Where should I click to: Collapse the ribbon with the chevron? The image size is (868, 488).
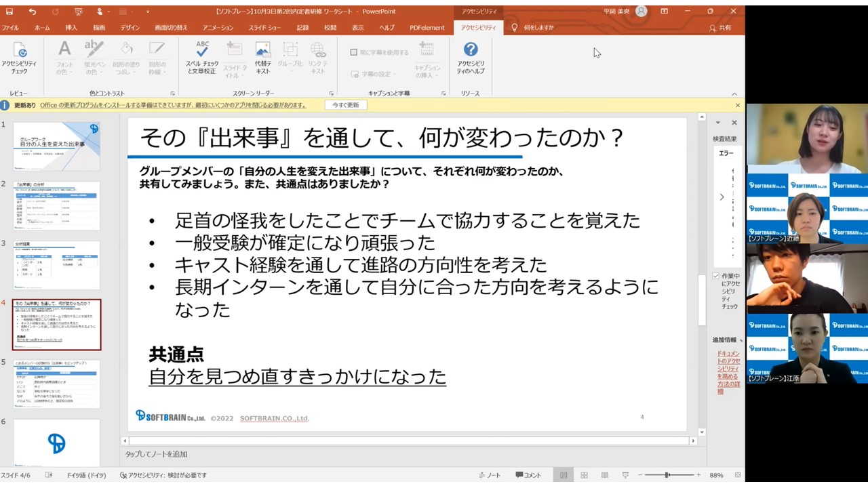(734, 94)
